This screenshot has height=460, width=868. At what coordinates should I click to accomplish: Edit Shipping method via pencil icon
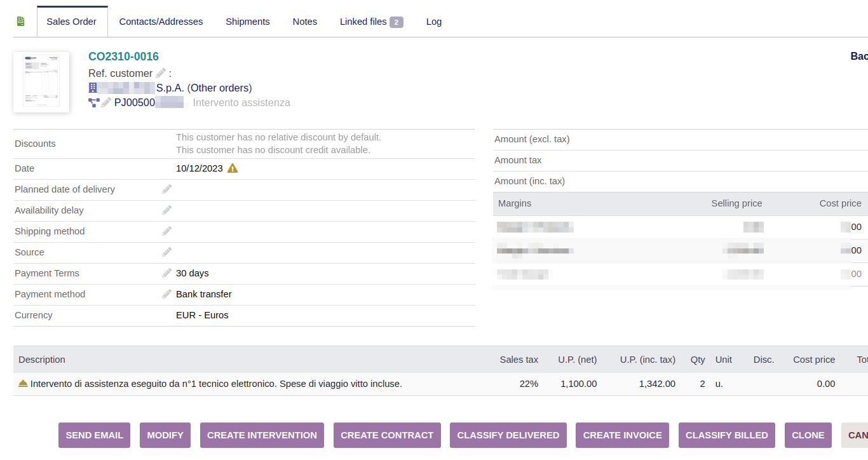point(166,231)
